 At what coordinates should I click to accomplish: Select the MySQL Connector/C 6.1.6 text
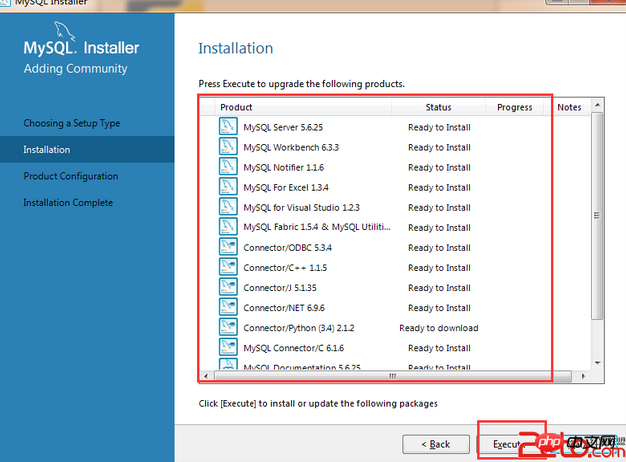293,348
